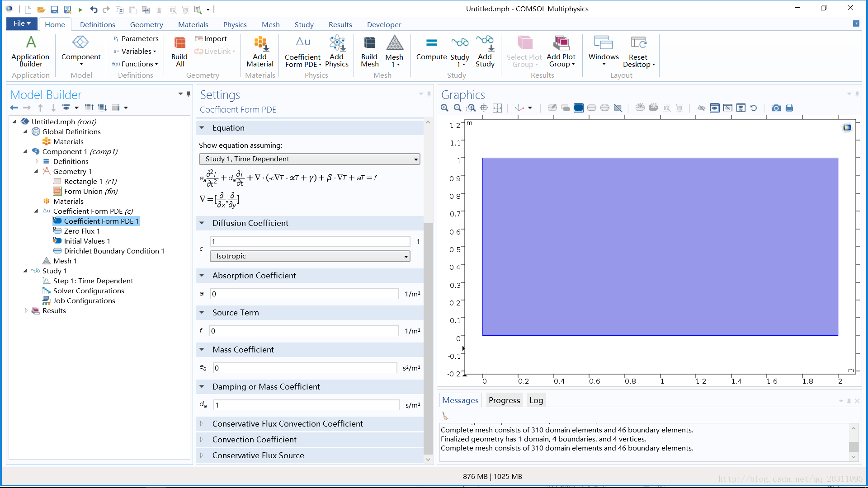This screenshot has width=868, height=488.
Task: Click the Import geometry button
Action: (211, 39)
